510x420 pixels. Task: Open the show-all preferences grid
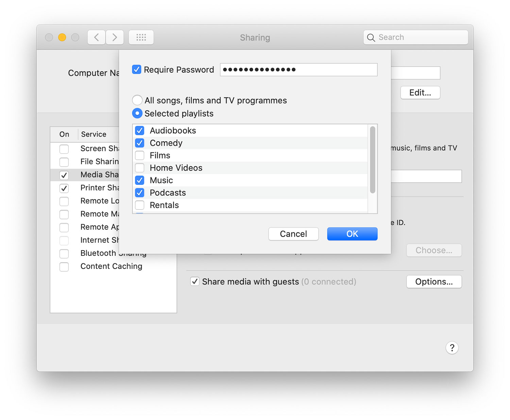pyautogui.click(x=141, y=37)
